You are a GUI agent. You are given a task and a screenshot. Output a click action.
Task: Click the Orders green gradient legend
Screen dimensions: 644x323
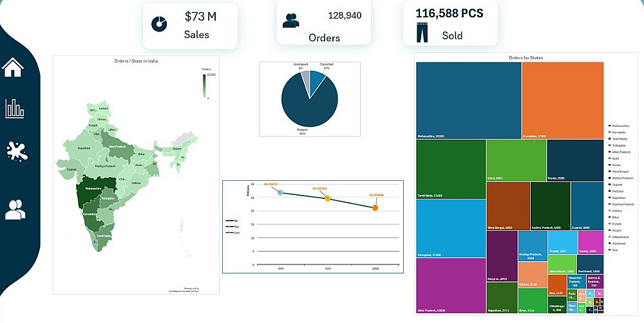[x=204, y=86]
